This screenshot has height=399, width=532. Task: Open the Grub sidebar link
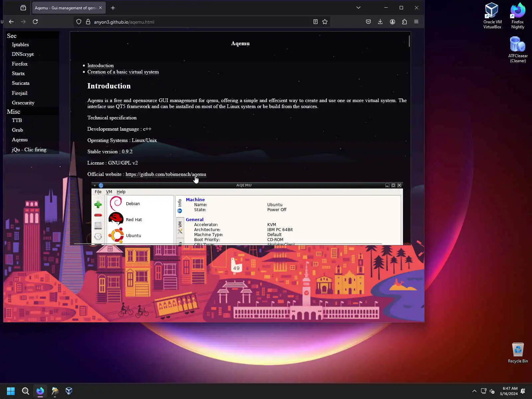[x=17, y=130]
